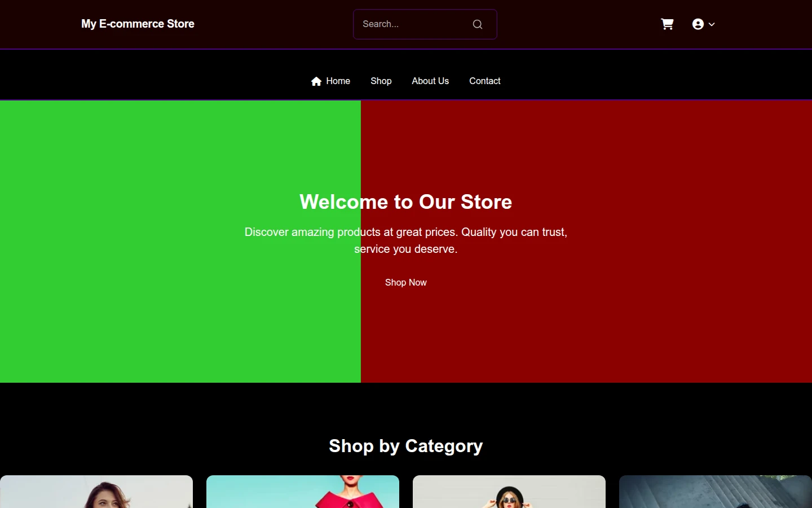
Task: Open the pink coat on teal category thumbnail
Action: [x=303, y=492]
